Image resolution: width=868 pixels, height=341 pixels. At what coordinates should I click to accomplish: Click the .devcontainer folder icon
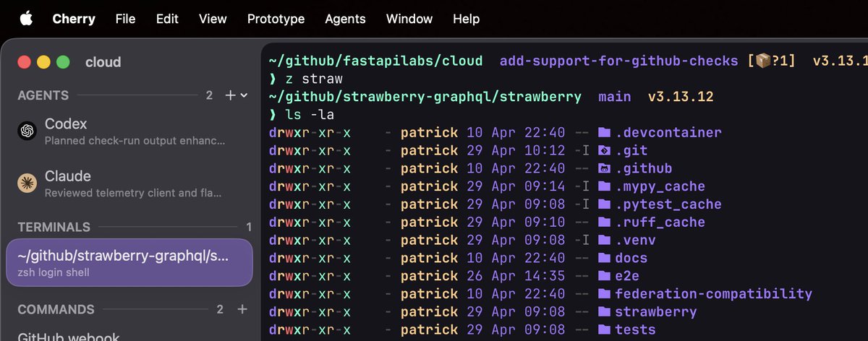tap(604, 133)
